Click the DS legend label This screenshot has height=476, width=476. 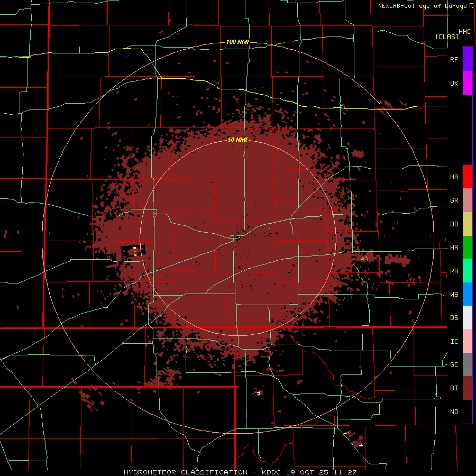tap(454, 318)
